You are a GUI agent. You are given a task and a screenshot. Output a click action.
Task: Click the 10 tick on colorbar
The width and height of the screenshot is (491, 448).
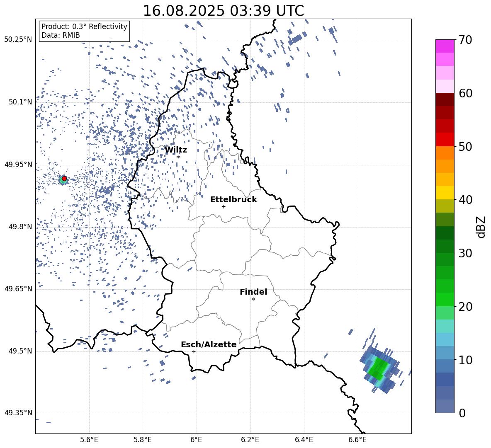pyautogui.click(x=465, y=360)
